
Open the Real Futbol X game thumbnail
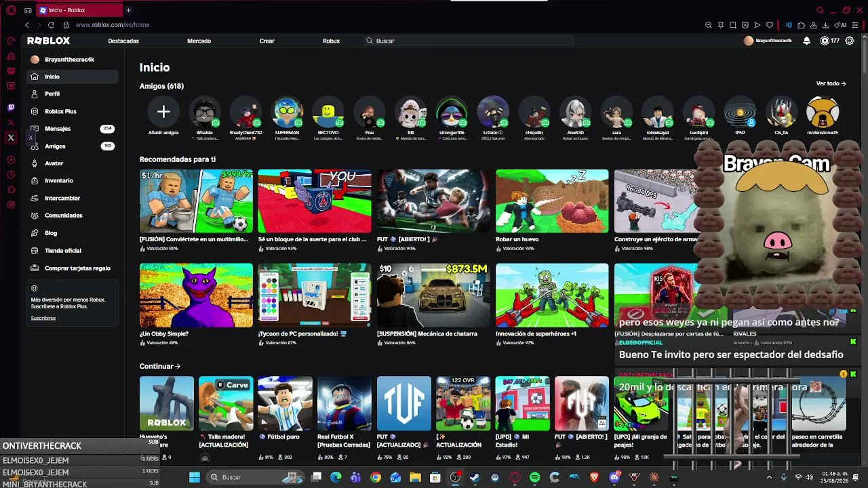point(344,403)
